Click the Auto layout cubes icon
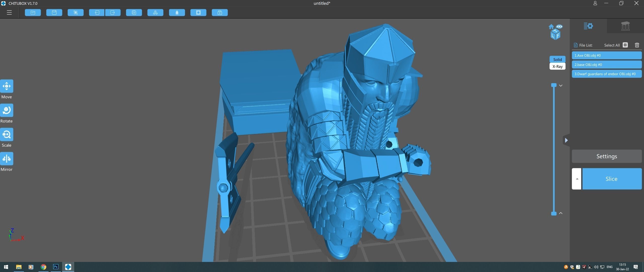Viewport: 644px width, 272px height. tap(155, 13)
